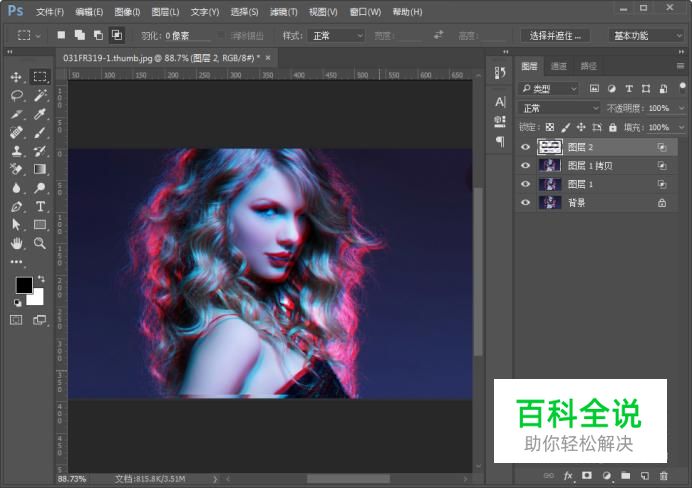The height and width of the screenshot is (488, 692).
Task: Activate the Hand tool
Action: pyautogui.click(x=16, y=243)
